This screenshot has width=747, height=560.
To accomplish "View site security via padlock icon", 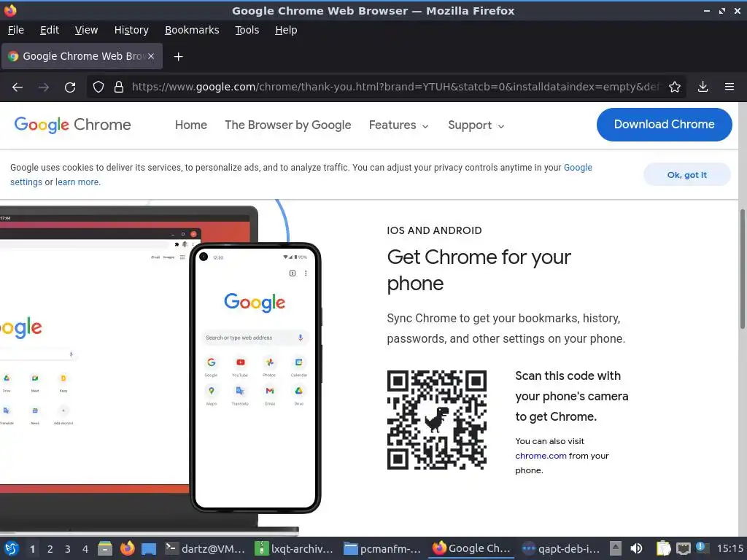I will (119, 87).
